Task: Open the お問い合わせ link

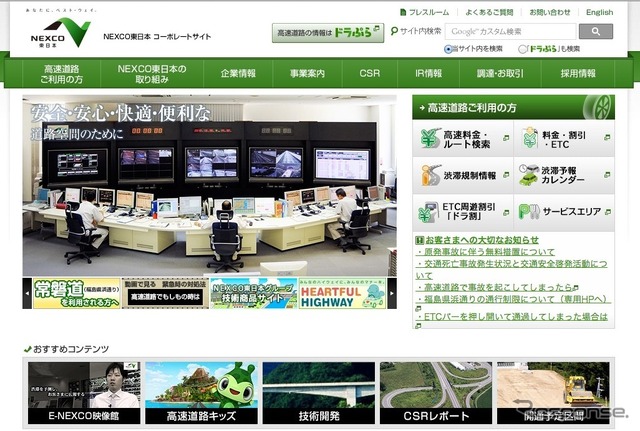Action: click(x=549, y=12)
